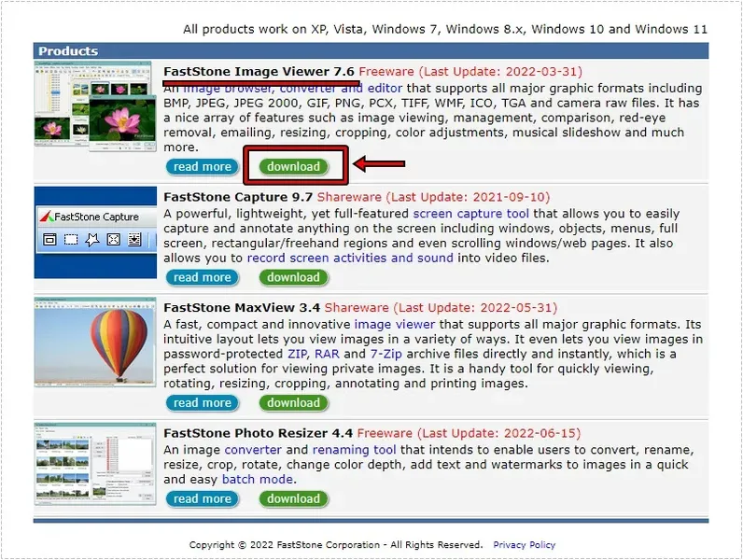Click the 'renaming tool' link

(x=354, y=450)
